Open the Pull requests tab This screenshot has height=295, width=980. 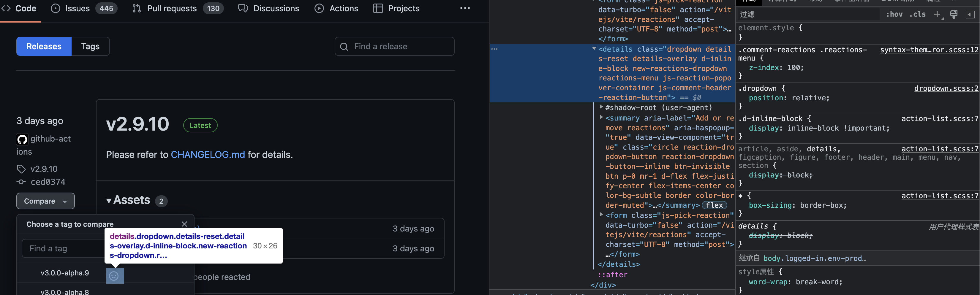pos(177,8)
